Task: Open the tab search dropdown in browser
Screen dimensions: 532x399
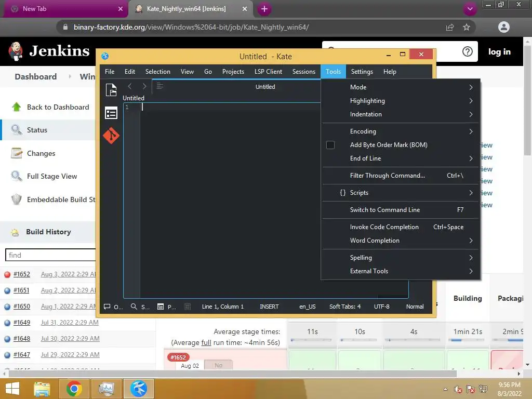Action: (x=470, y=9)
